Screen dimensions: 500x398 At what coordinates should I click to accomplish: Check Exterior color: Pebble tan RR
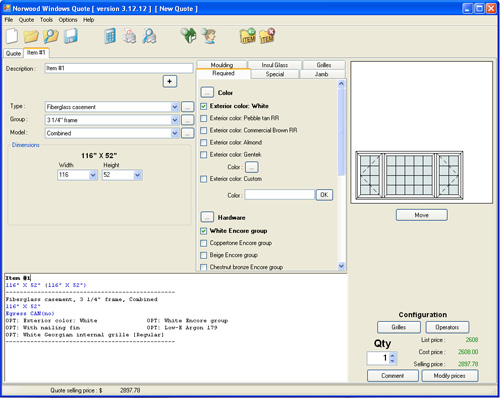tap(204, 118)
